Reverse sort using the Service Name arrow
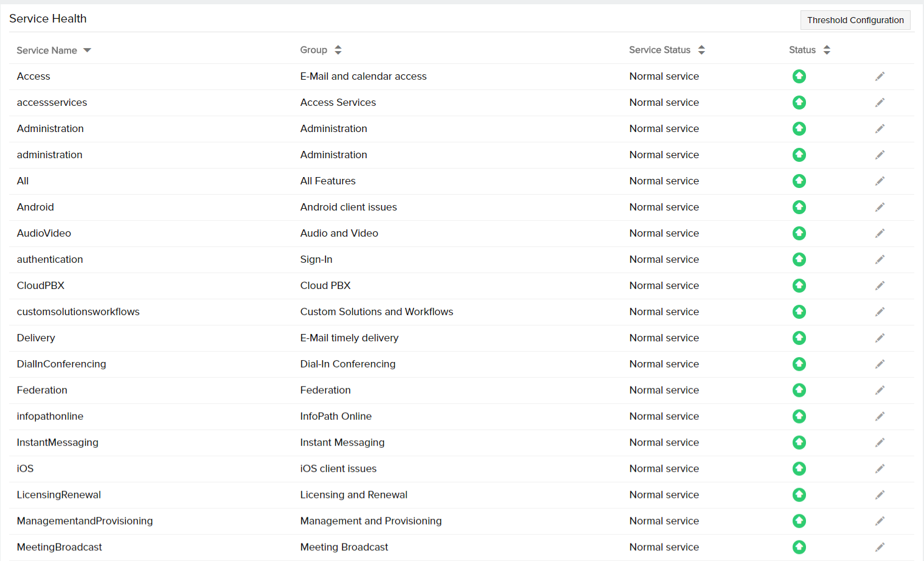Screen dimensions: 924x561 87,50
